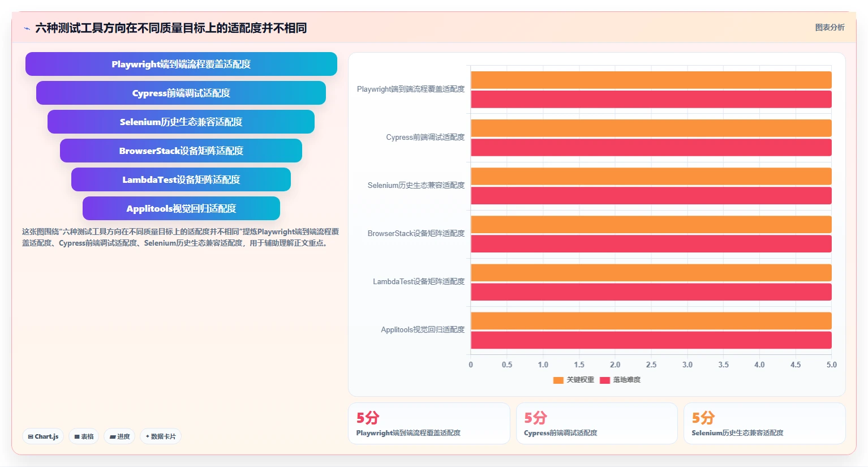Click the title 六种测试工具方向在不同质量目标上的适配度并不相同
This screenshot has width=868, height=467.
(x=171, y=28)
